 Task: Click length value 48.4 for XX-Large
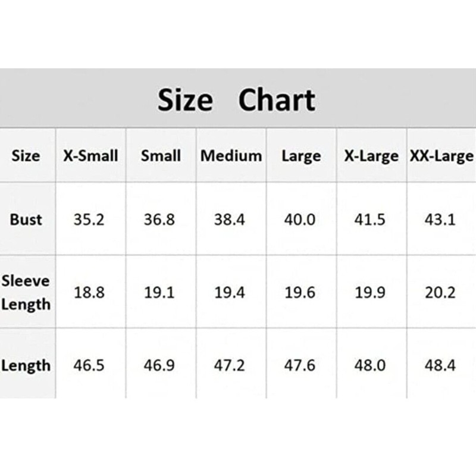coord(440,365)
